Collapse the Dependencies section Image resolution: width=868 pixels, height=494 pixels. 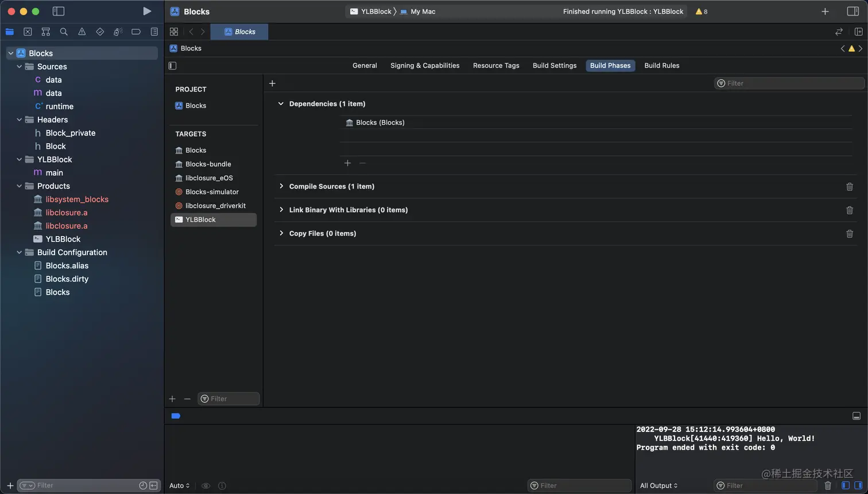pyautogui.click(x=281, y=104)
